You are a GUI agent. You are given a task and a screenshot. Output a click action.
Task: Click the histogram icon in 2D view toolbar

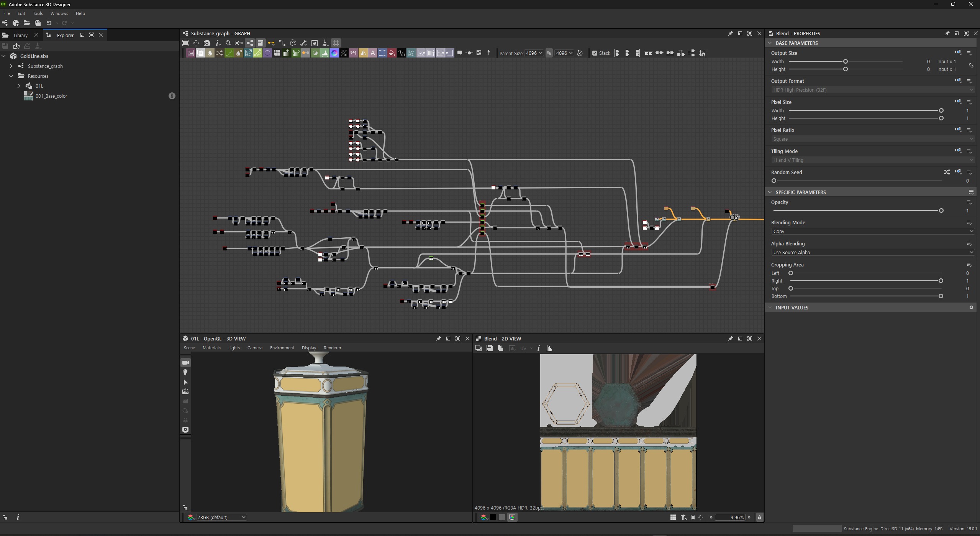549,348
